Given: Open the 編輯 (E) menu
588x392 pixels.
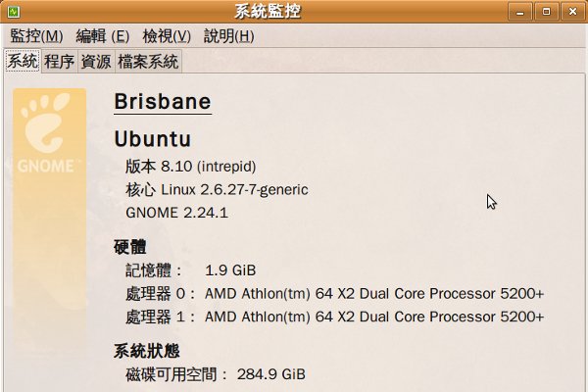Looking at the screenshot, I should (103, 36).
